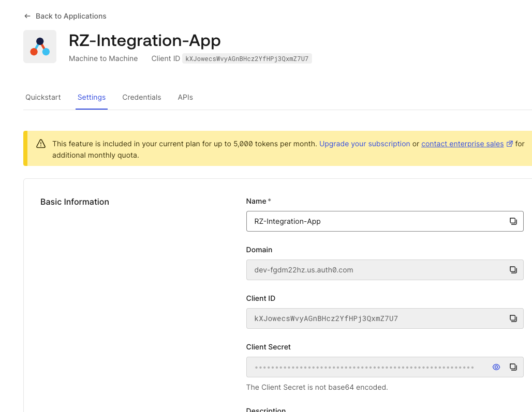Click the Back to Applications link
Image resolution: width=532 pixels, height=412 pixels.
pos(65,16)
